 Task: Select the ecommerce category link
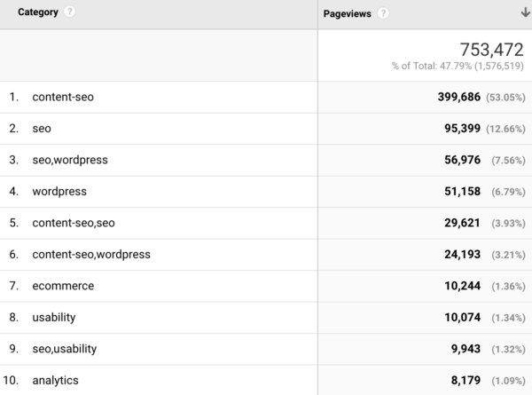pyautogui.click(x=62, y=286)
